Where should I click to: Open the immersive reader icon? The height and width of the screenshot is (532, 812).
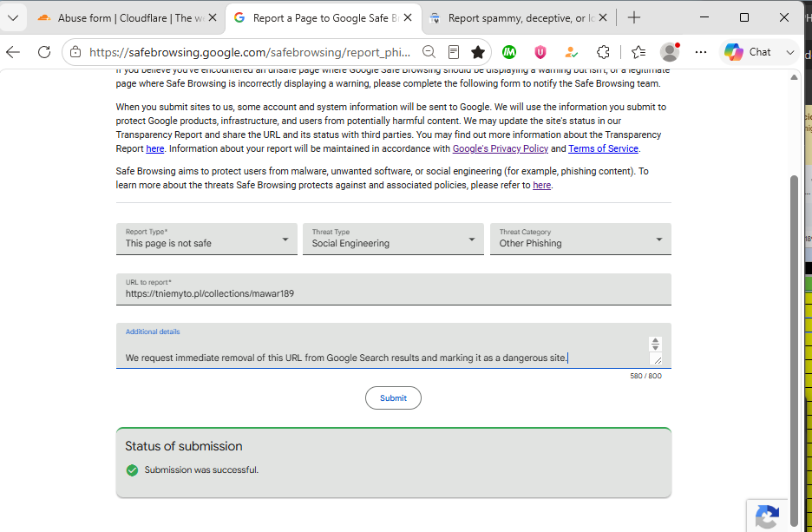pyautogui.click(x=454, y=52)
